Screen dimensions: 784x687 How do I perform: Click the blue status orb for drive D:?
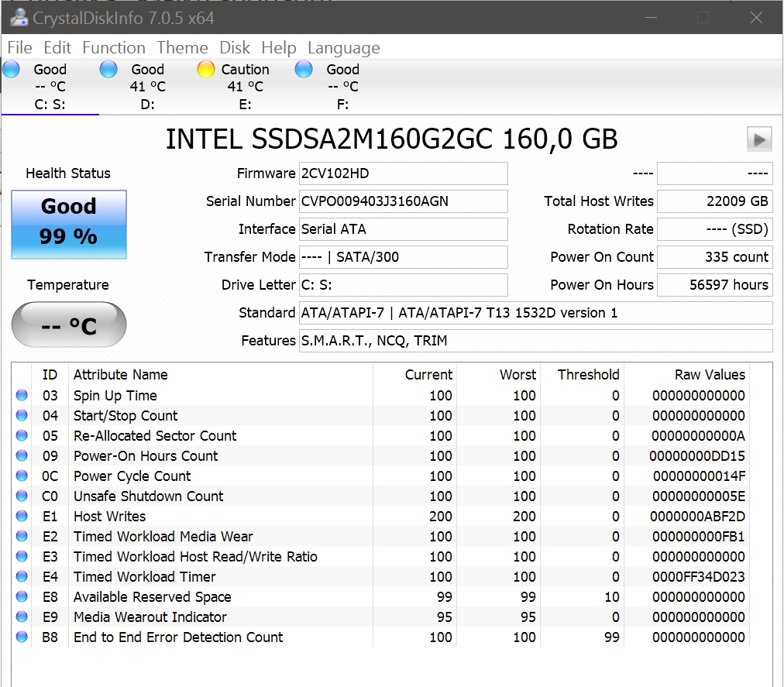click(108, 70)
